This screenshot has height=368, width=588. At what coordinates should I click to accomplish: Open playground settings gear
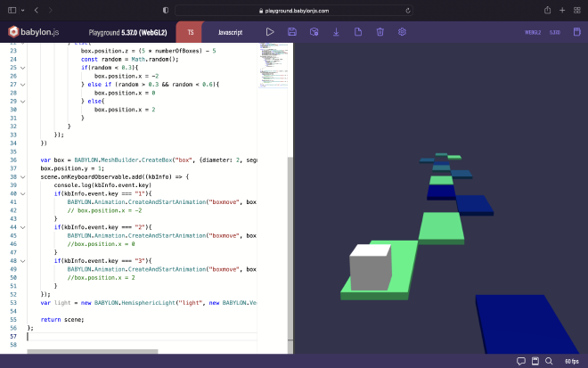click(x=402, y=32)
